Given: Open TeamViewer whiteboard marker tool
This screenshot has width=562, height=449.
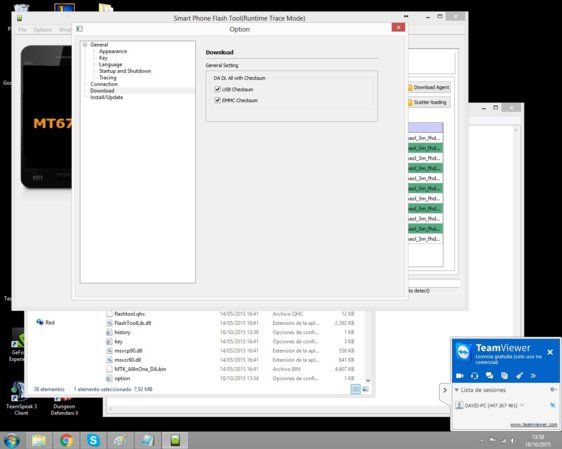Looking at the screenshot, I should (519, 376).
